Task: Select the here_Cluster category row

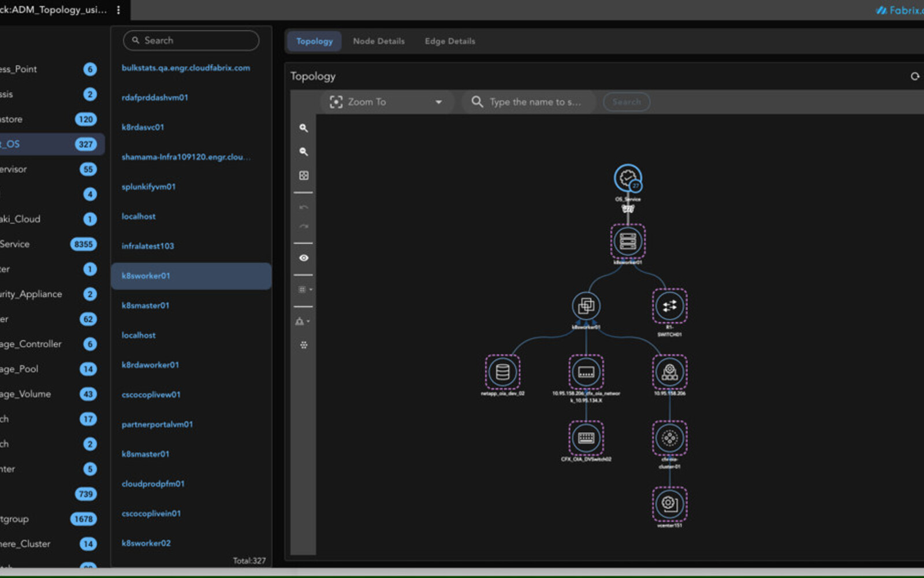Action: (52, 544)
